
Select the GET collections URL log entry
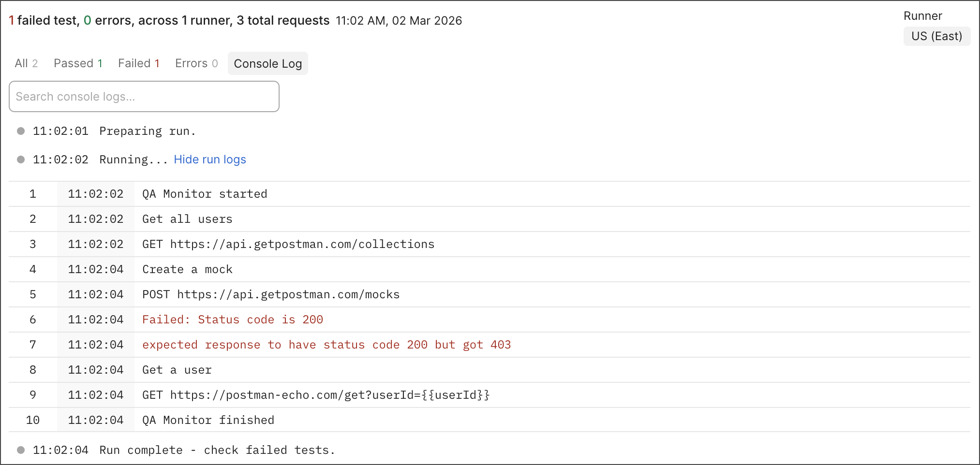[288, 244]
